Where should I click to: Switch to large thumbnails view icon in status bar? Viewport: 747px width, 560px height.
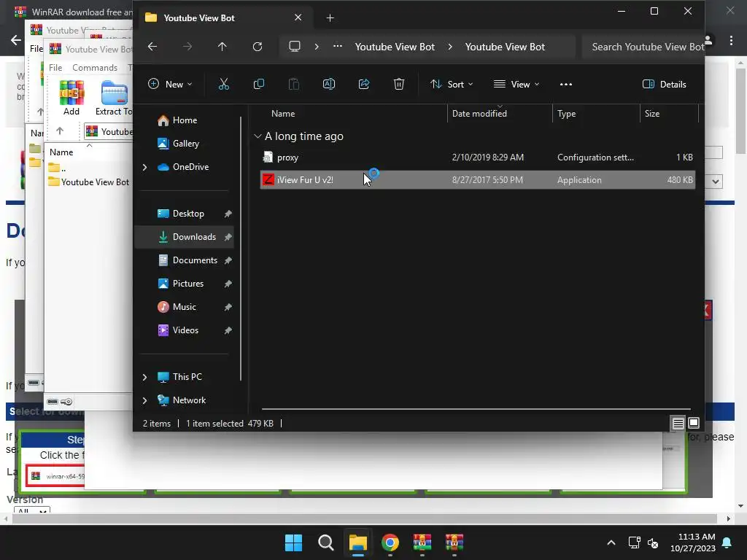(694, 423)
